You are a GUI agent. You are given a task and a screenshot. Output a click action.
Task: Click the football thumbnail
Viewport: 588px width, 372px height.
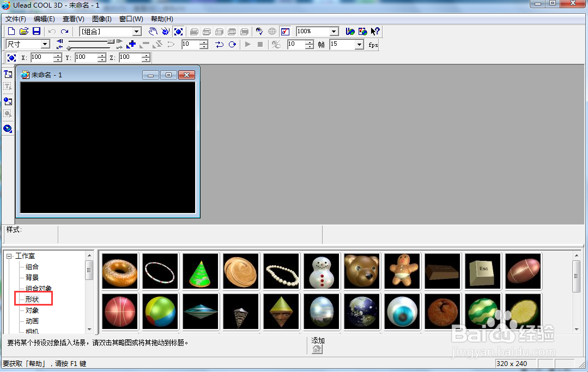point(523,271)
